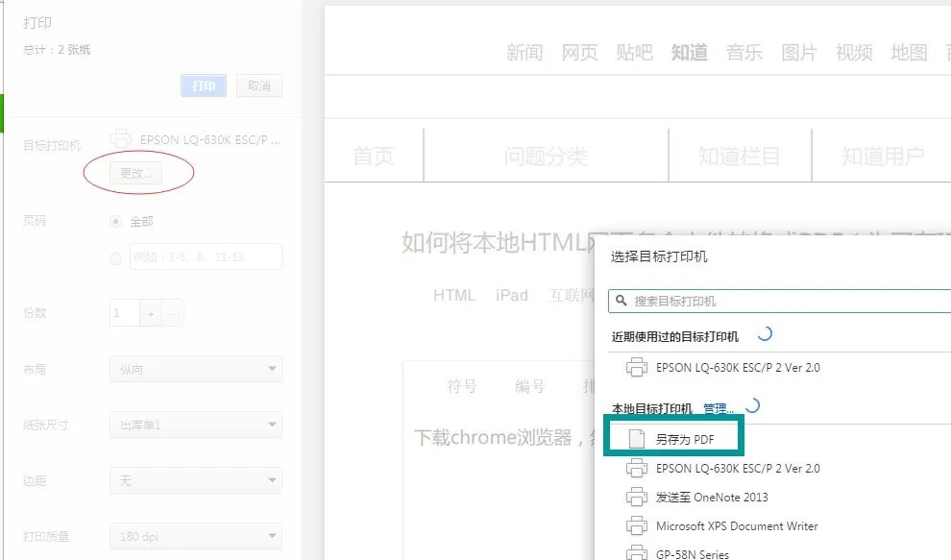Click the printer icon beside 发送至 OneNote 2013
Image resolution: width=951 pixels, height=560 pixels.
(x=637, y=497)
